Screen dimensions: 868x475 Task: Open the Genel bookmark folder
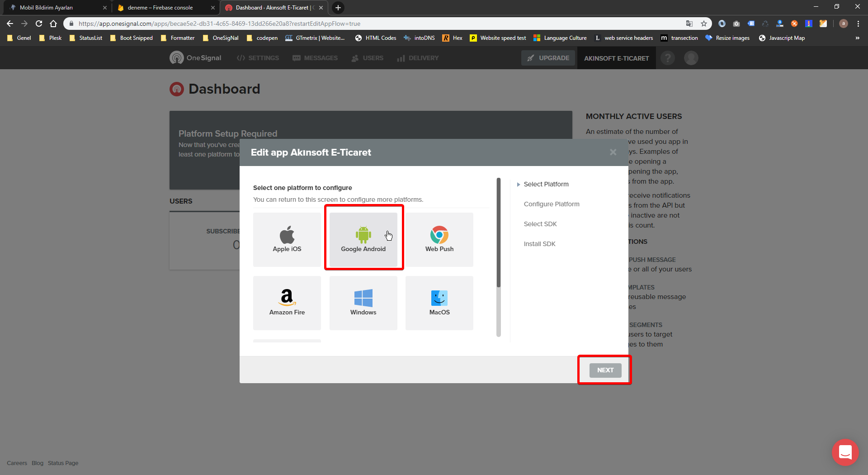(x=19, y=38)
